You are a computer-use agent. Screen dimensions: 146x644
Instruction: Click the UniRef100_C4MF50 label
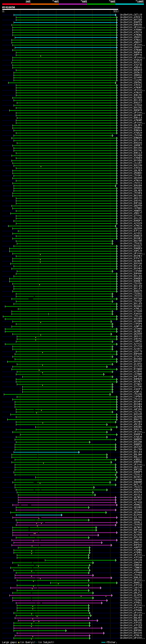coord(131,342)
